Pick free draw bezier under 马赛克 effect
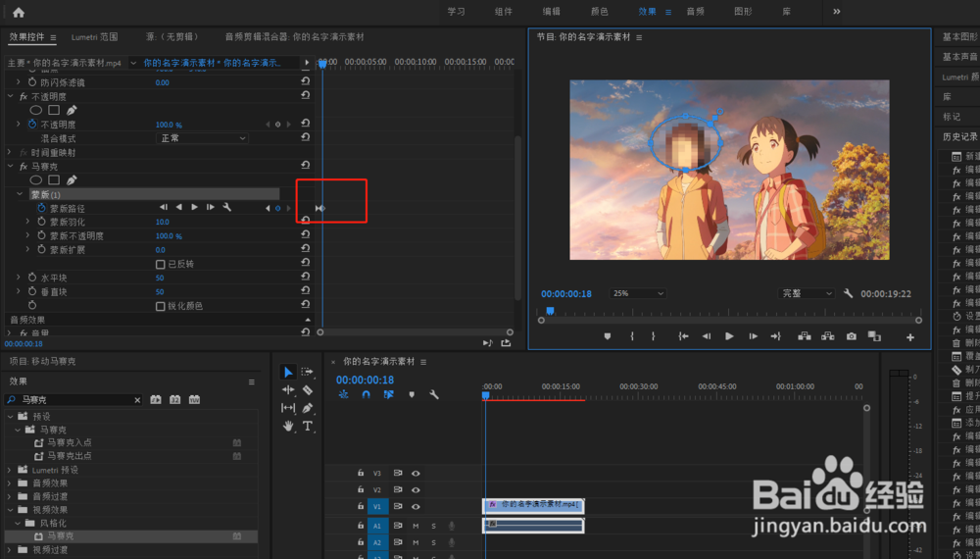 pyautogui.click(x=72, y=180)
